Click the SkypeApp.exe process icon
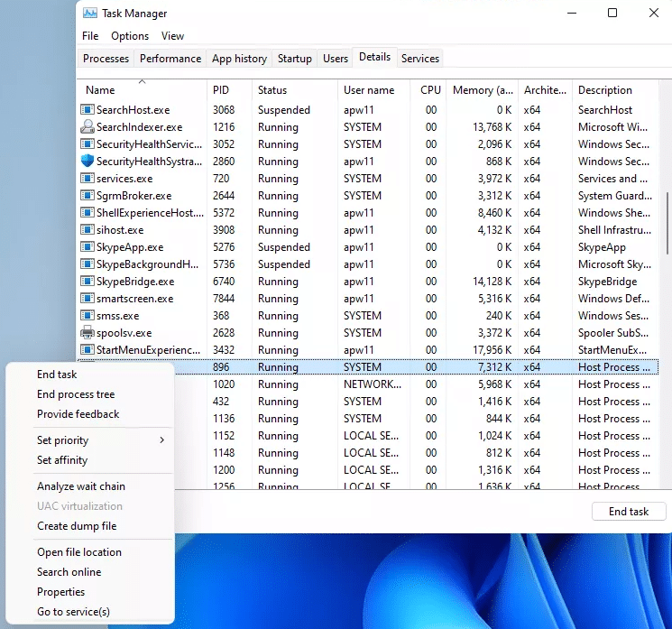 click(87, 247)
